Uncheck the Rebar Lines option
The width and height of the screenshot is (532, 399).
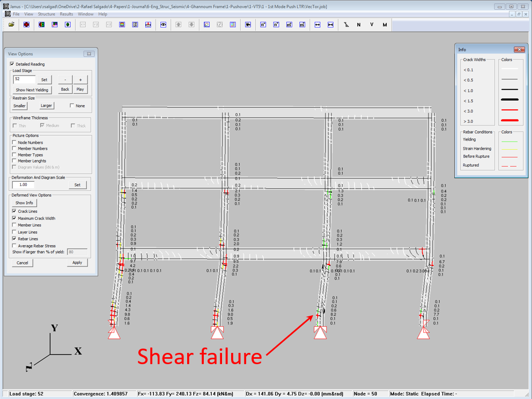[14, 239]
